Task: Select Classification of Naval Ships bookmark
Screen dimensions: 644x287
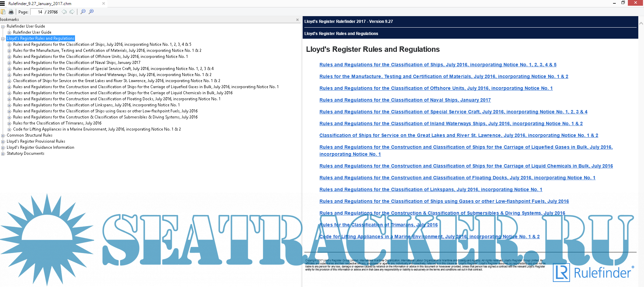Action: pyautogui.click(x=77, y=63)
